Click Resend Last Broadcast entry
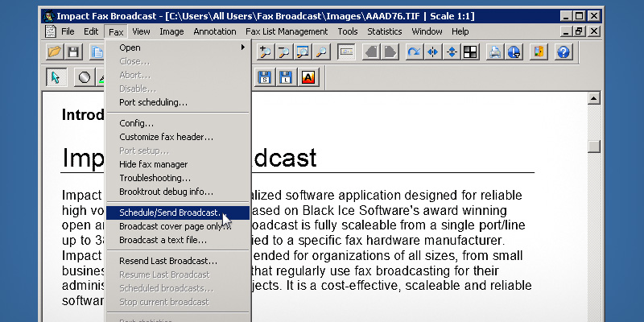Viewport: 644px width, 322px height. (167, 261)
